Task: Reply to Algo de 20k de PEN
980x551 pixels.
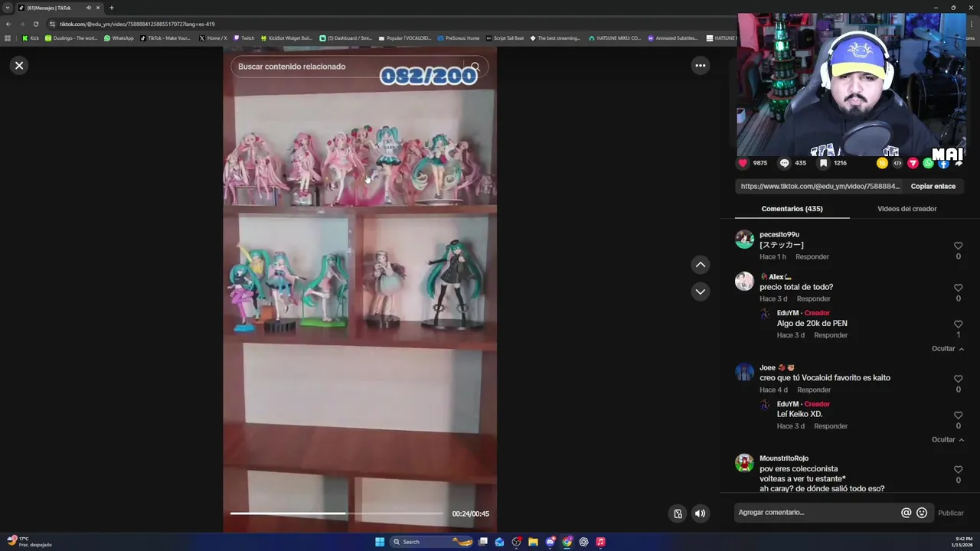Action: pos(831,335)
